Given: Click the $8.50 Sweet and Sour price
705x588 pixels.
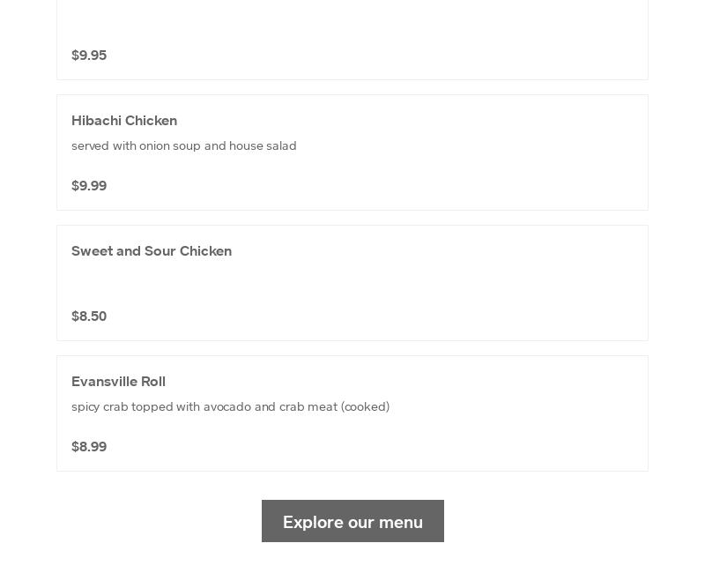Looking at the screenshot, I should [89, 316].
